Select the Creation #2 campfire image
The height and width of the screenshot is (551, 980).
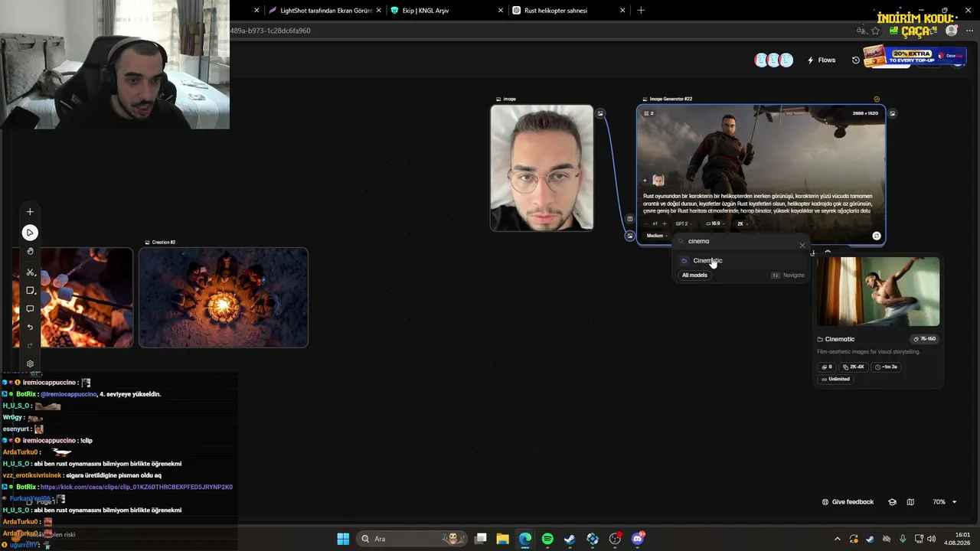pyautogui.click(x=224, y=298)
